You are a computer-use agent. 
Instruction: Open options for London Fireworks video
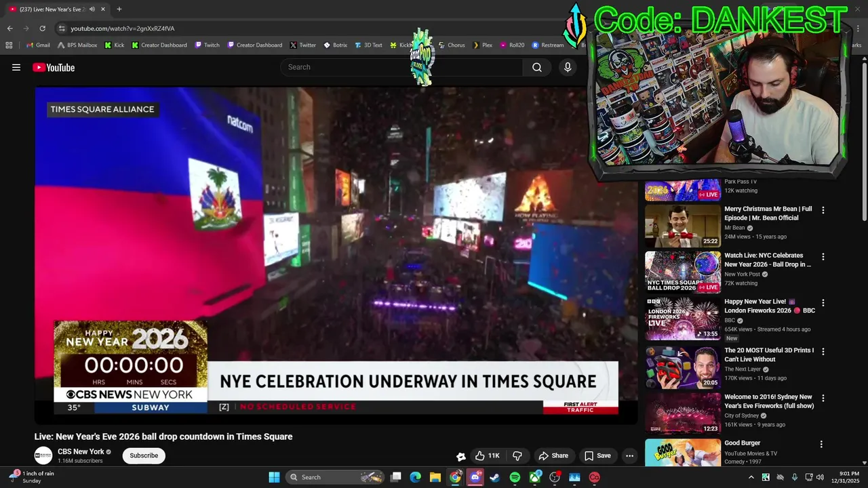pyautogui.click(x=823, y=303)
